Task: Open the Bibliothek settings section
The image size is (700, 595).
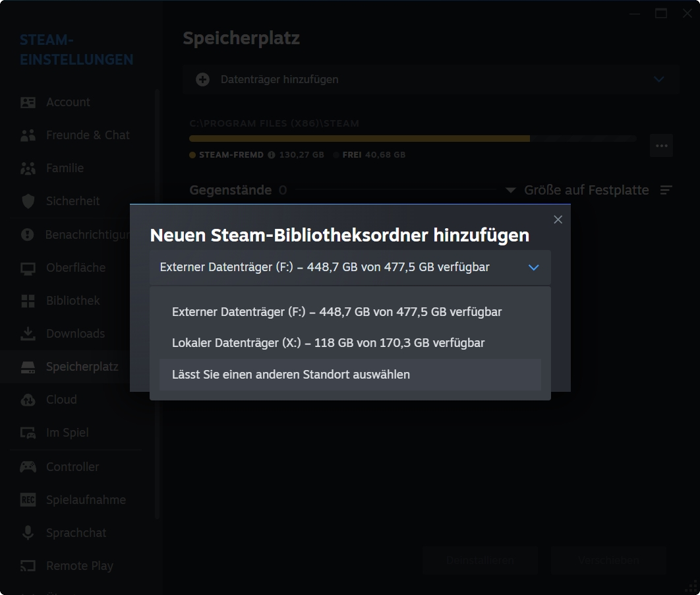Action: point(73,301)
